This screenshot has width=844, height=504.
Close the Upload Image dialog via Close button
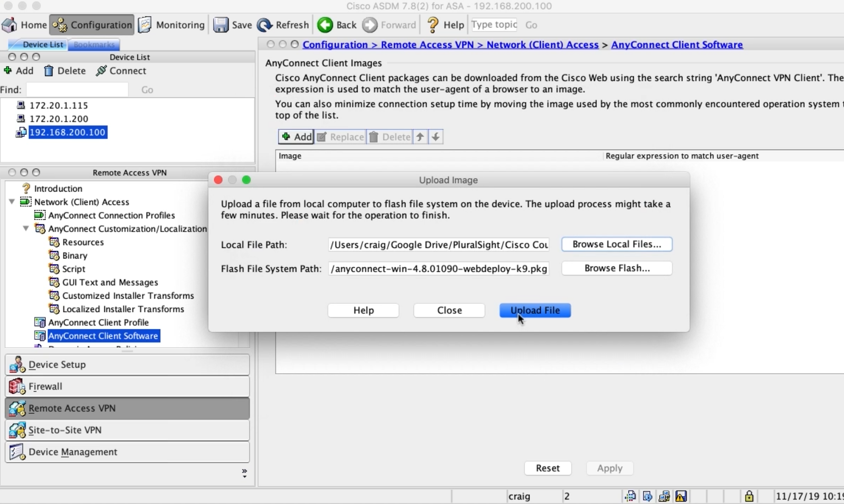click(449, 310)
